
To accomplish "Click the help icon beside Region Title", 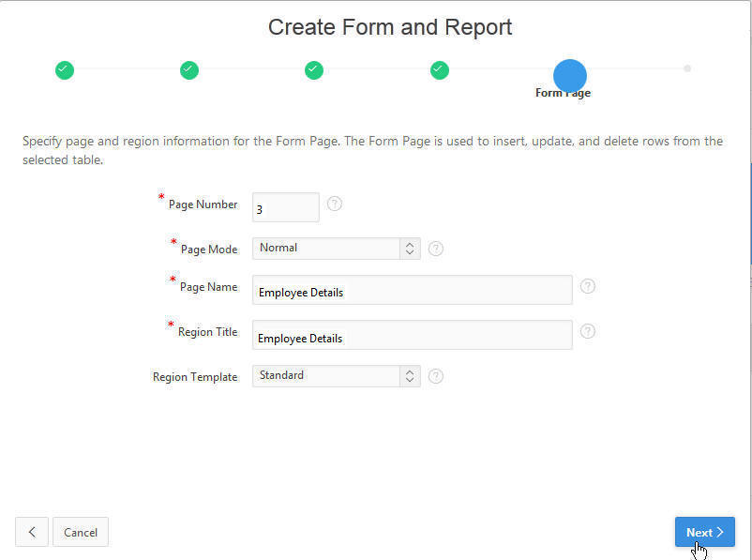I will tap(588, 331).
